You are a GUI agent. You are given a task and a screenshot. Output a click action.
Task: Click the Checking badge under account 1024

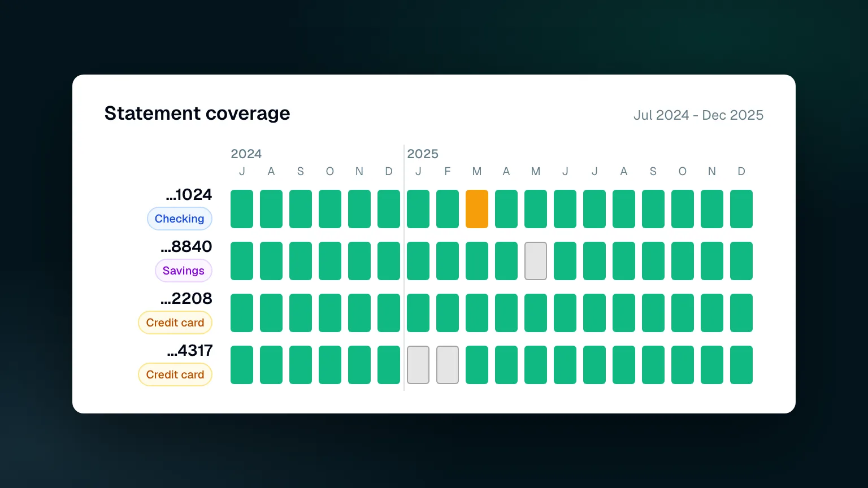[180, 219]
